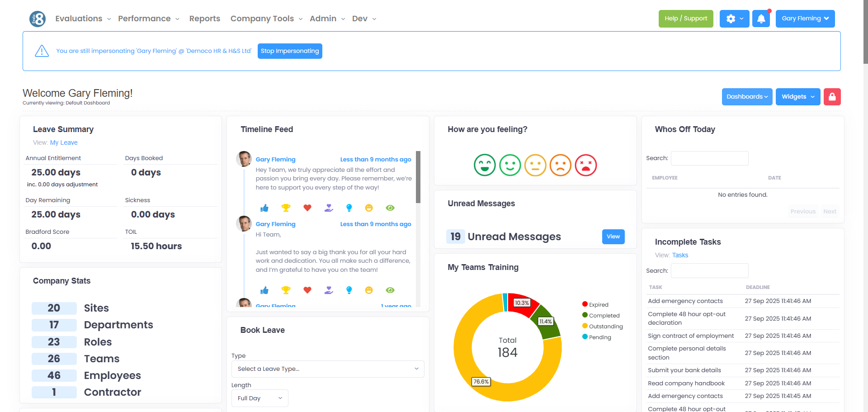Click the impersonation warning triangle icon

pyautogui.click(x=42, y=51)
